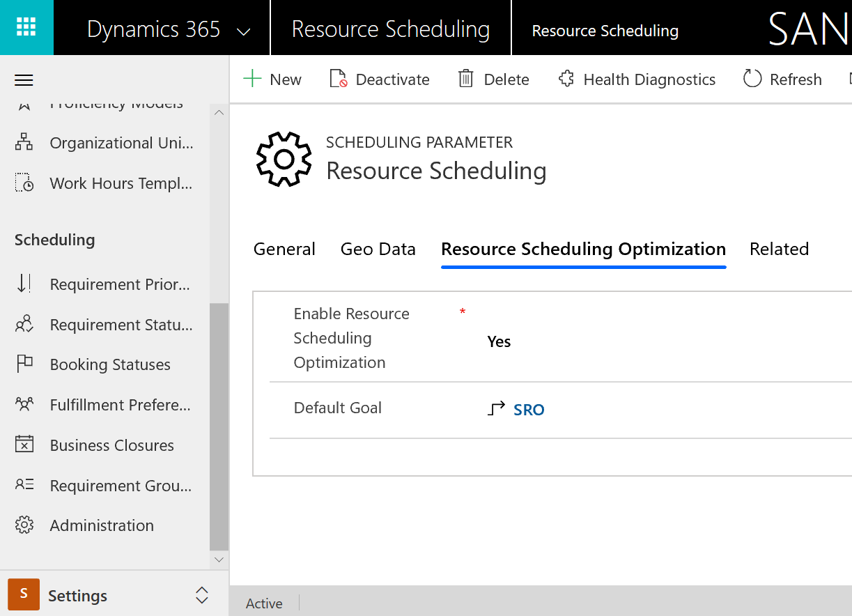
Task: Click the Deactivate command label
Action: coord(393,79)
